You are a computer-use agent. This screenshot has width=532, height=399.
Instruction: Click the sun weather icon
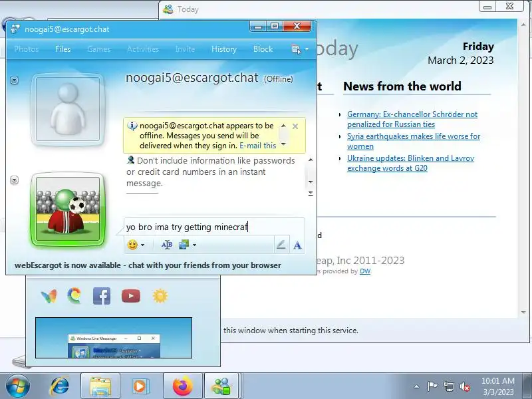[x=160, y=296]
